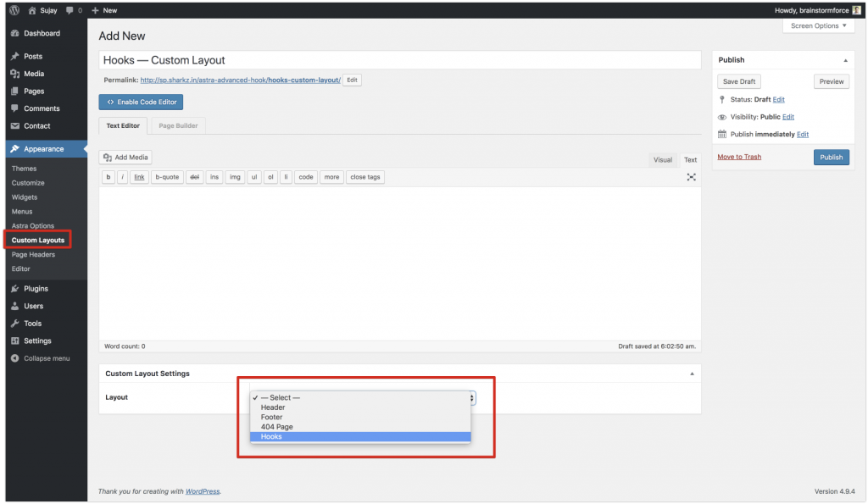Go to Customize submenu
The image size is (868, 504).
click(28, 183)
